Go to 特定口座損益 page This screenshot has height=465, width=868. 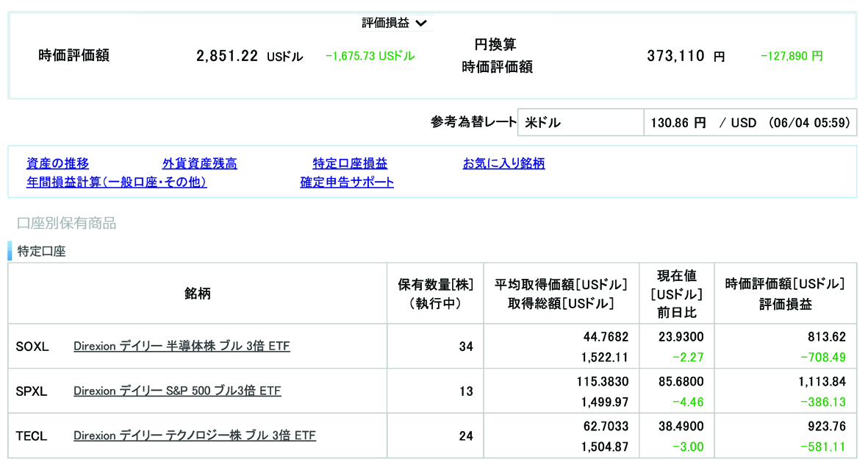pos(350,163)
